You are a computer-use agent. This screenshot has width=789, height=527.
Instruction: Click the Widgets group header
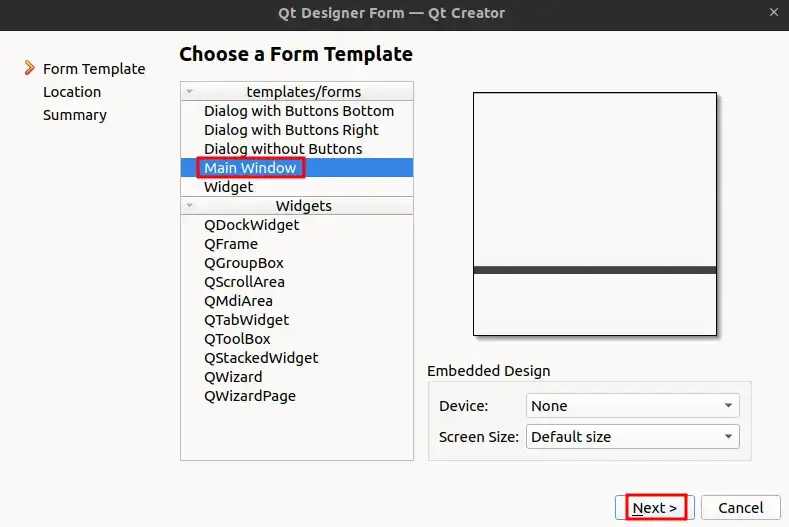tap(297, 205)
